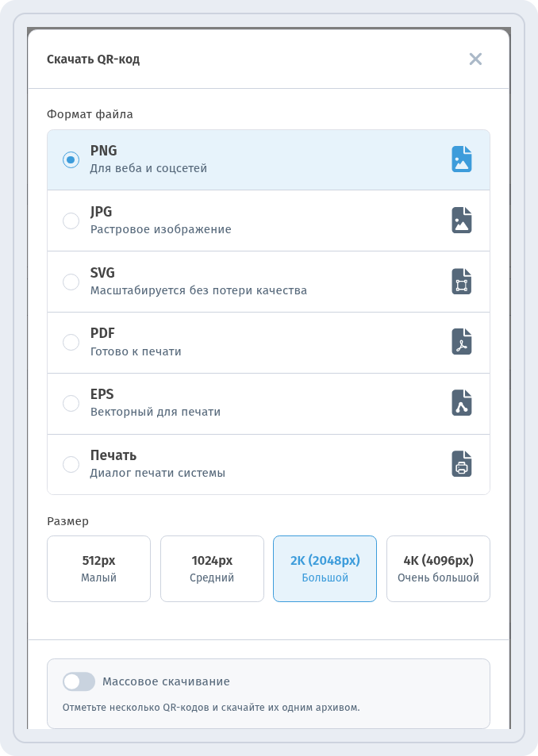538x756 pixels.
Task: Click the JPG image file icon
Action: point(461,221)
